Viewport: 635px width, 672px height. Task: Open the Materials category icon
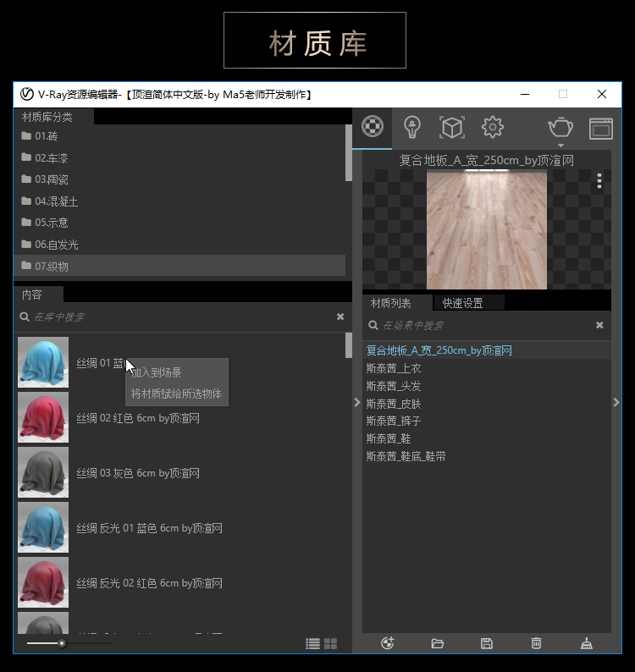click(x=373, y=127)
